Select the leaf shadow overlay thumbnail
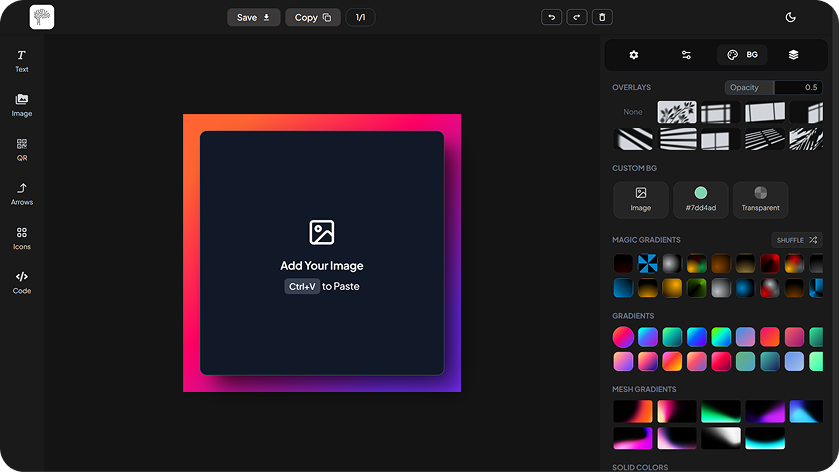 (677, 112)
